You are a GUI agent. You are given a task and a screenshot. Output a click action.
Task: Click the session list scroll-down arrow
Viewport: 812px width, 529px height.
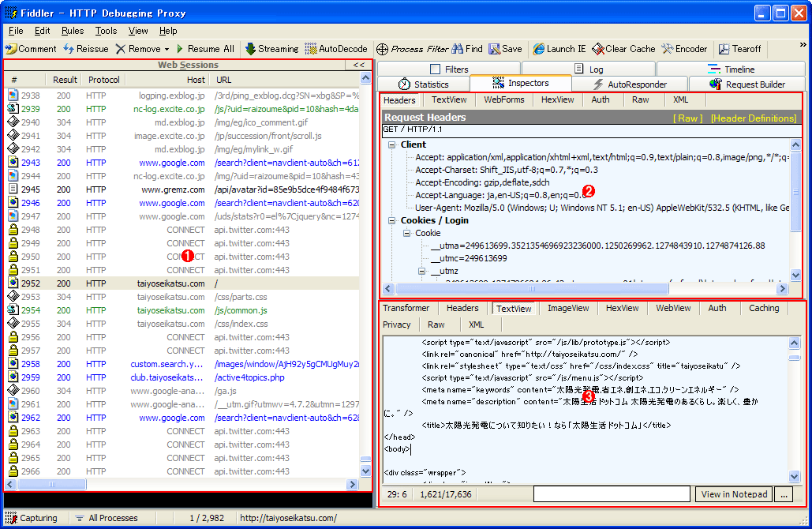click(365, 471)
